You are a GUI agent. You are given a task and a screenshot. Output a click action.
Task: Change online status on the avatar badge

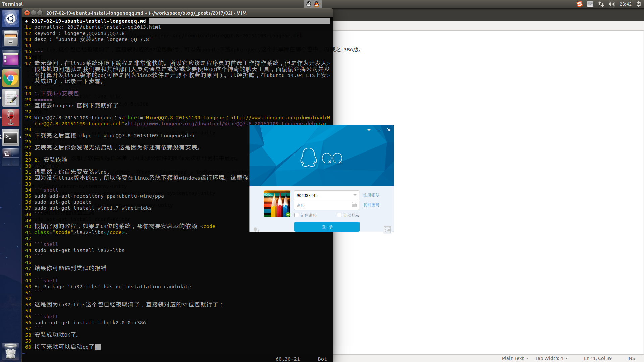(x=288, y=215)
